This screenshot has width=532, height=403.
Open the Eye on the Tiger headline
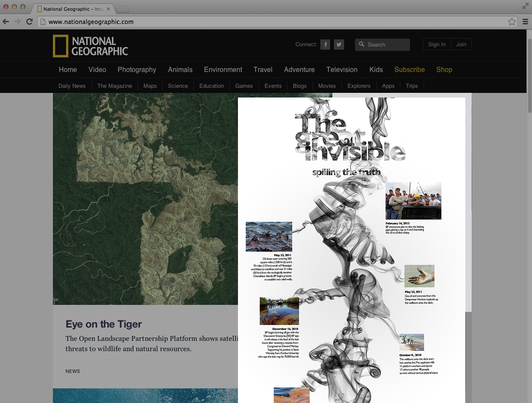pyautogui.click(x=104, y=324)
